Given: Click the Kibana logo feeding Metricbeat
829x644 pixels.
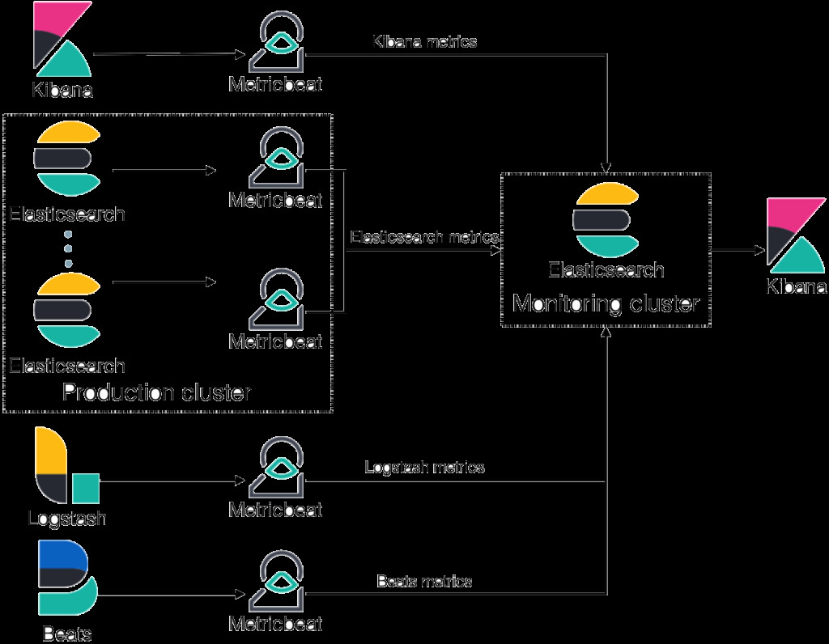Looking at the screenshot, I should (x=62, y=39).
